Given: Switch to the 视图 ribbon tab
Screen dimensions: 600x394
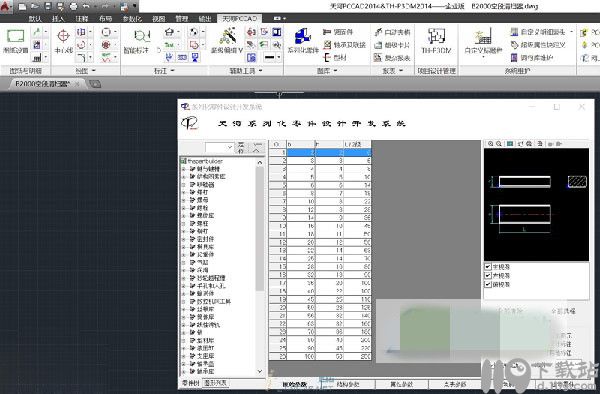Looking at the screenshot, I should [x=158, y=18].
